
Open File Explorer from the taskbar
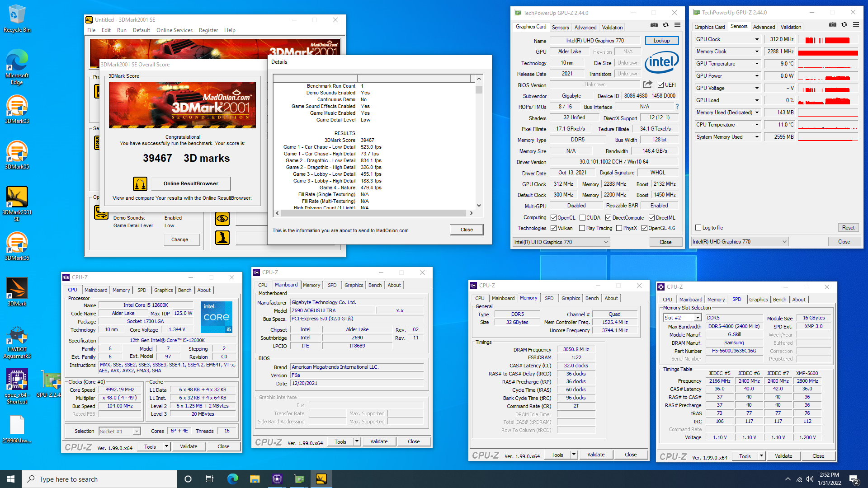pyautogui.click(x=255, y=479)
